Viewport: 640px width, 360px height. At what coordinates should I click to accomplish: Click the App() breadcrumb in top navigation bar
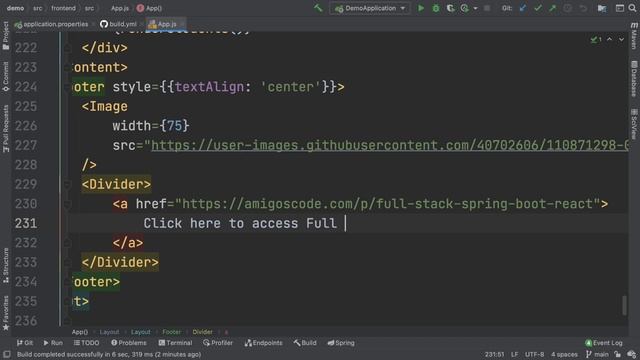tap(149, 8)
